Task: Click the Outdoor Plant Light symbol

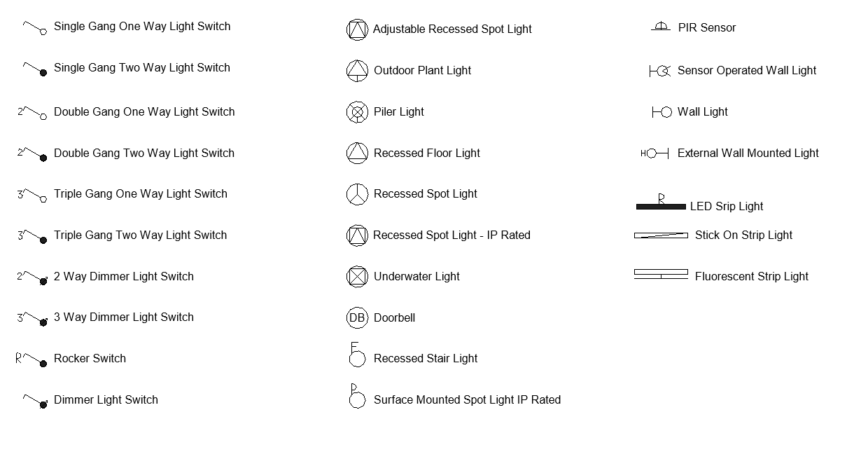Action: [357, 71]
